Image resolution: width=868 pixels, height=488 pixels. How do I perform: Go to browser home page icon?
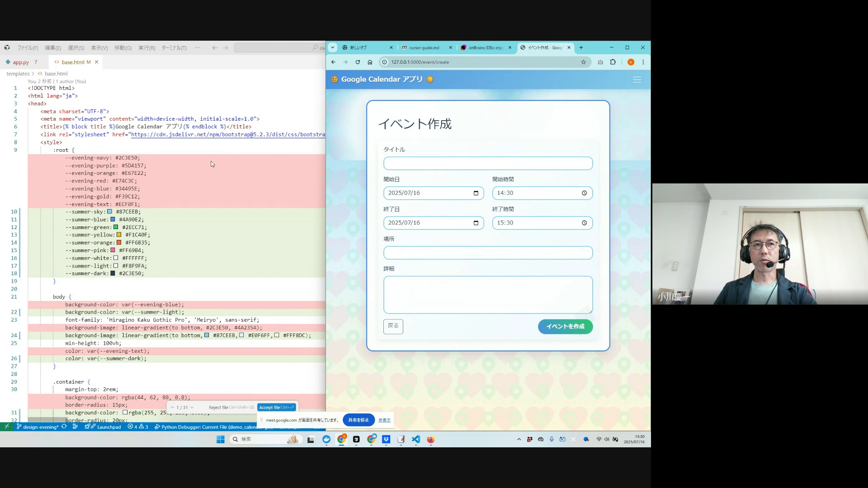(x=370, y=62)
